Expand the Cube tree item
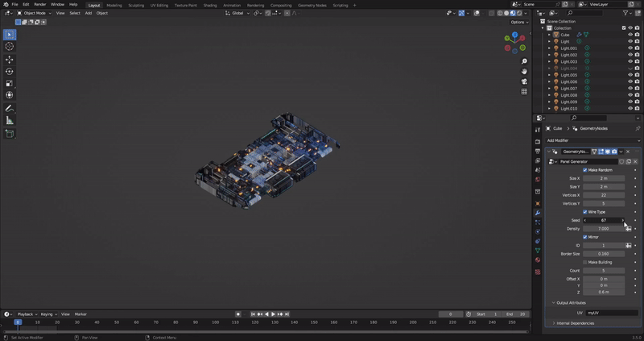 pyautogui.click(x=549, y=35)
